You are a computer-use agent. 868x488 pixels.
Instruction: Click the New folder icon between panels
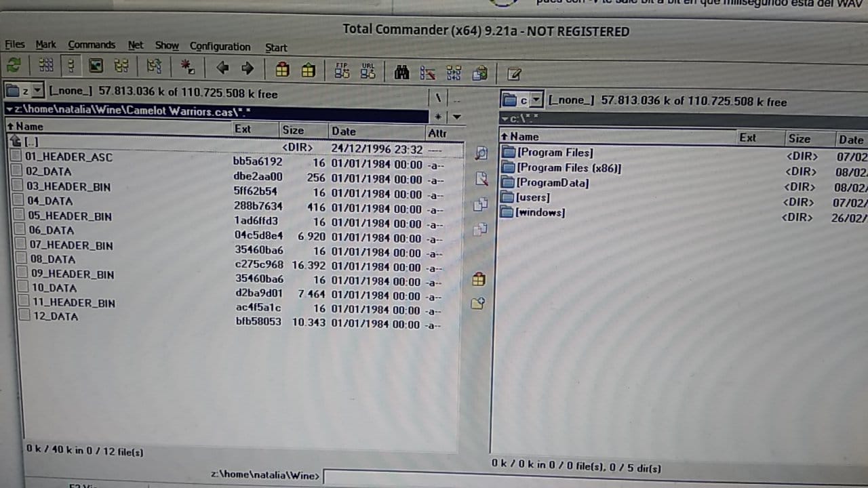click(478, 304)
